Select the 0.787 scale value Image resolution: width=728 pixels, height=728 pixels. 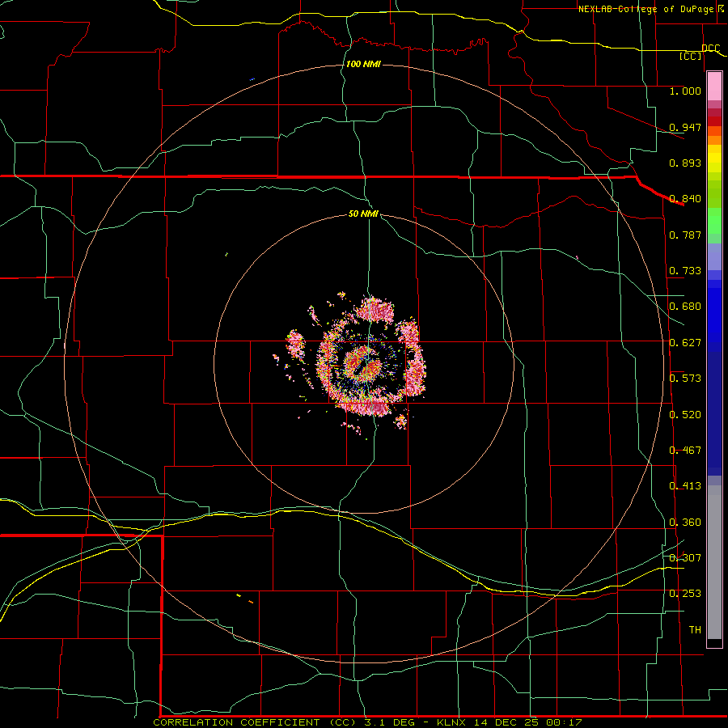coord(685,235)
